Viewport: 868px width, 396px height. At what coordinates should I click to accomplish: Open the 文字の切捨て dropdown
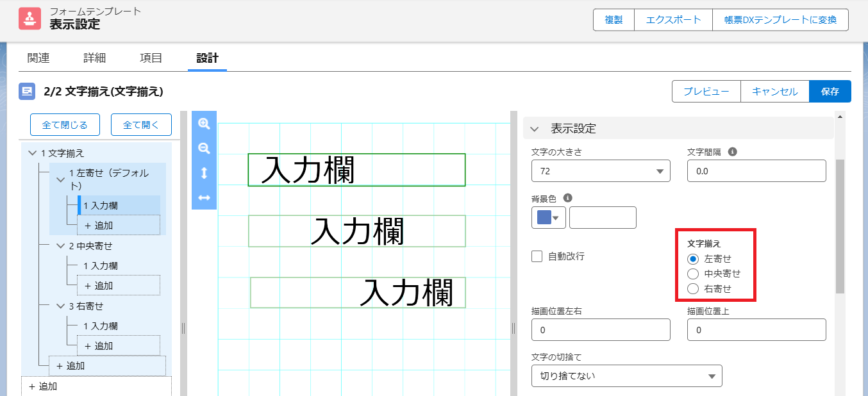click(x=626, y=375)
